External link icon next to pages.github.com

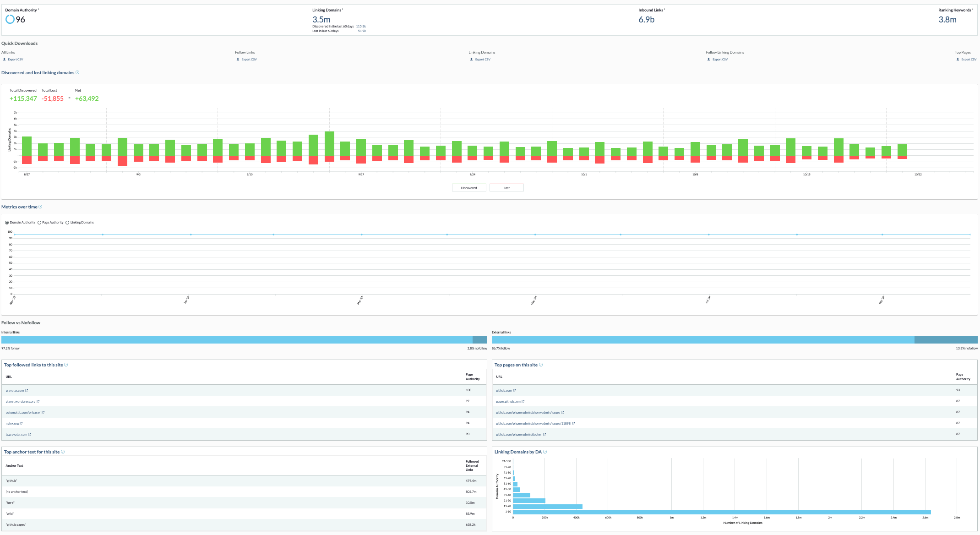click(523, 401)
